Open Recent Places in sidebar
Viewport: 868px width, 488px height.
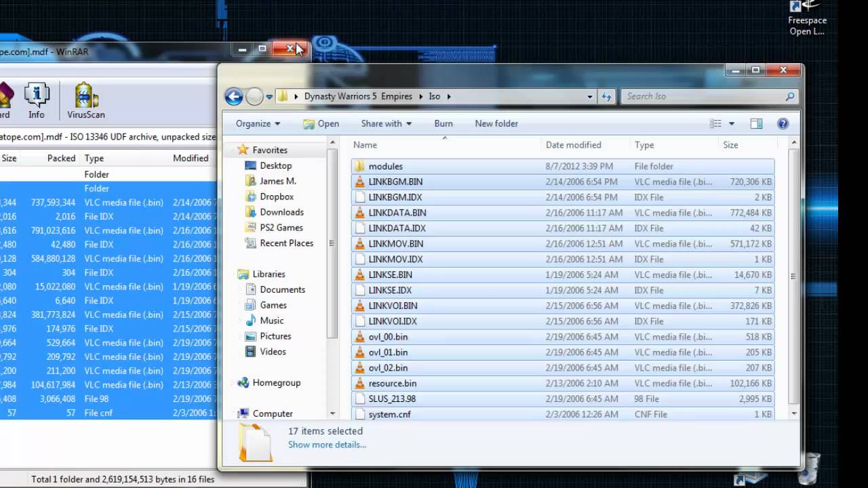pos(286,243)
